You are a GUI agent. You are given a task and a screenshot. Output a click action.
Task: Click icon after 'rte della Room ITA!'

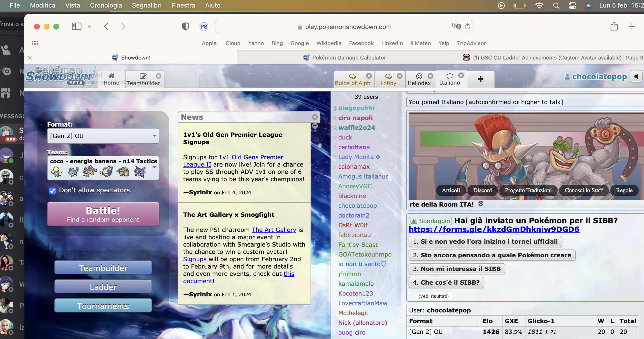[481, 203]
